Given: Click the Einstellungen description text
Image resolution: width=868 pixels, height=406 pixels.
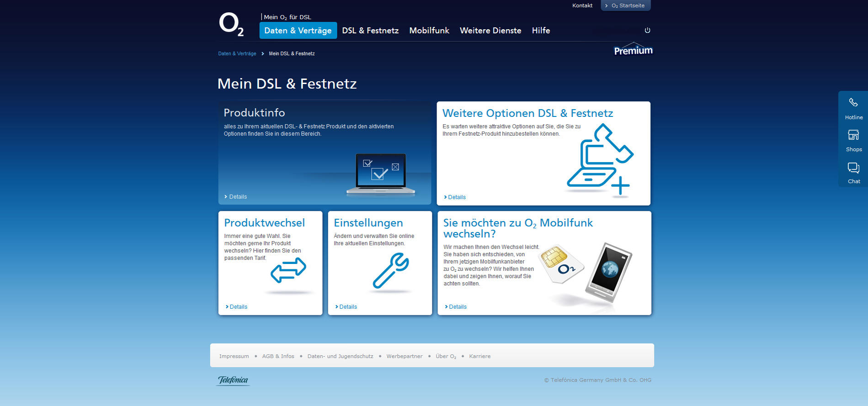Looking at the screenshot, I should pyautogui.click(x=374, y=240).
